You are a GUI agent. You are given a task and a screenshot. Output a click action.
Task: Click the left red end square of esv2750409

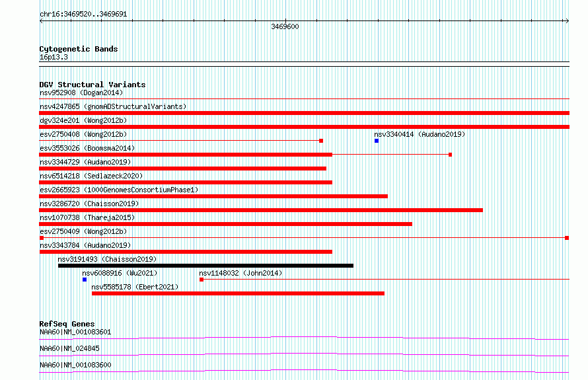pos(42,238)
